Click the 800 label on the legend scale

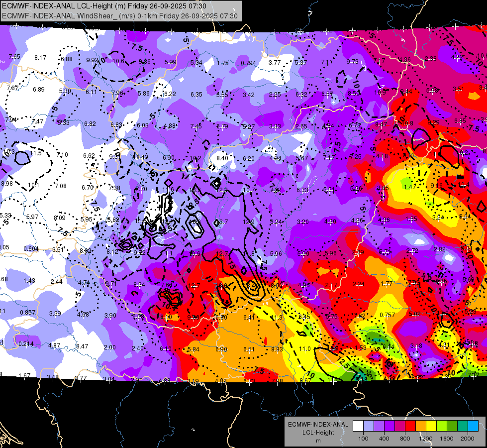405,439
